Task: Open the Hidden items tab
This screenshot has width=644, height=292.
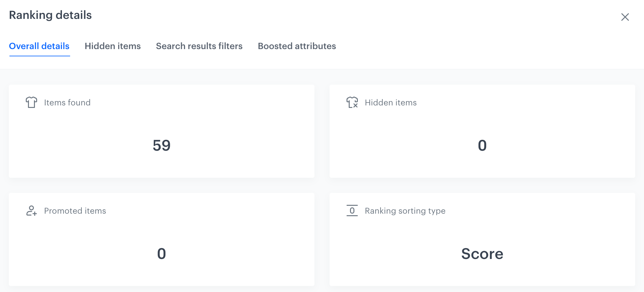Action: click(113, 46)
